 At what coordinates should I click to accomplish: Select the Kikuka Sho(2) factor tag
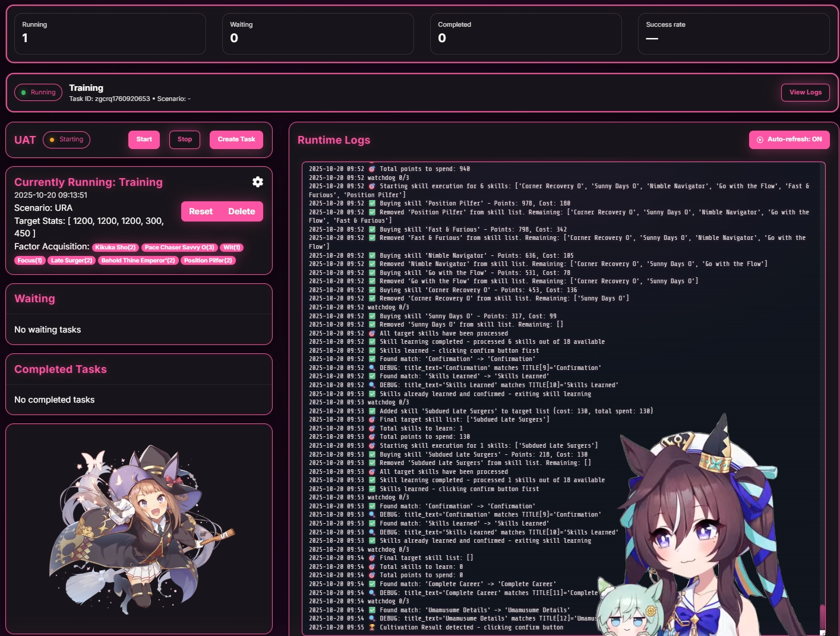tap(116, 248)
